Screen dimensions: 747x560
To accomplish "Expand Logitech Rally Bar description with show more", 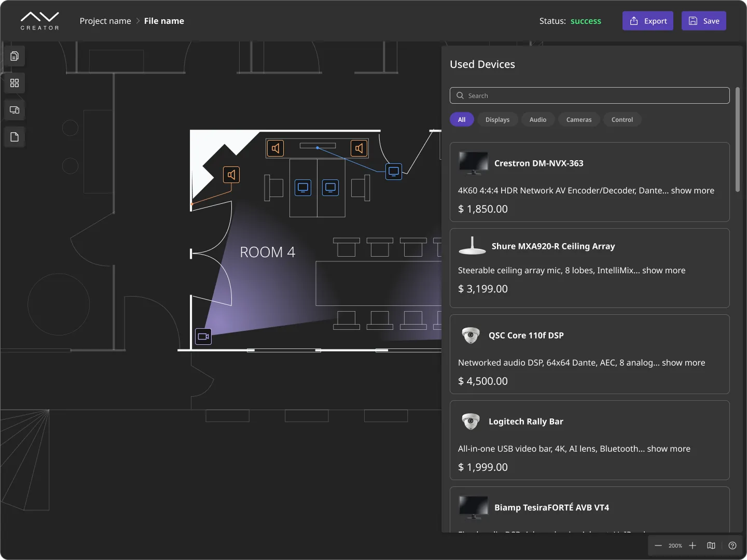I will (x=669, y=449).
